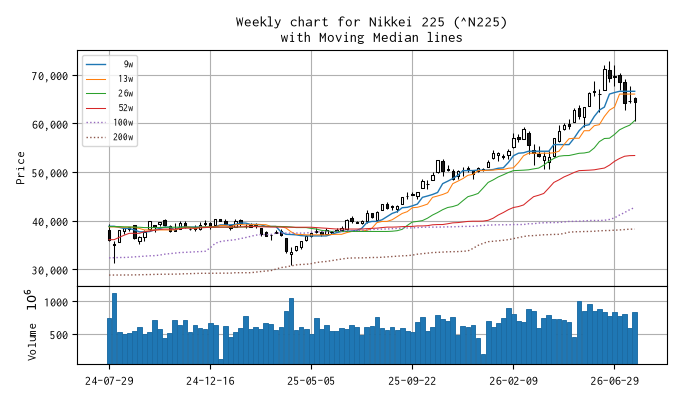The width and height of the screenshot is (680, 400).
Task: Select the 100w legend label
Action: click(123, 123)
